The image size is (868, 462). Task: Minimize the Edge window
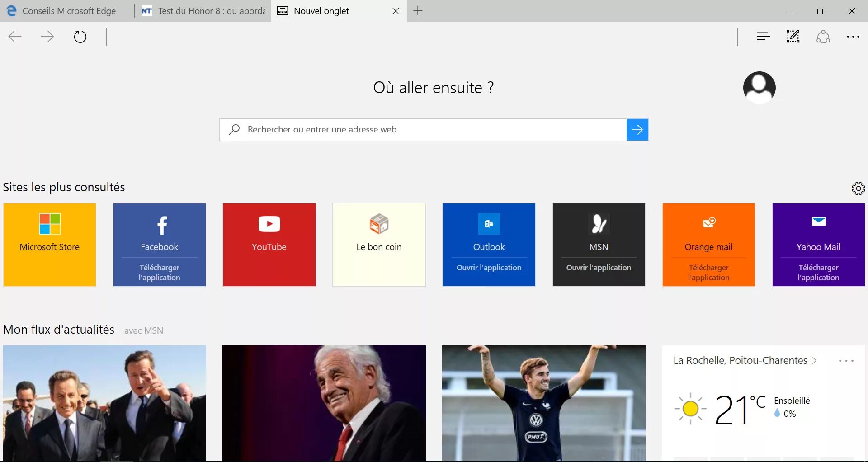(790, 11)
